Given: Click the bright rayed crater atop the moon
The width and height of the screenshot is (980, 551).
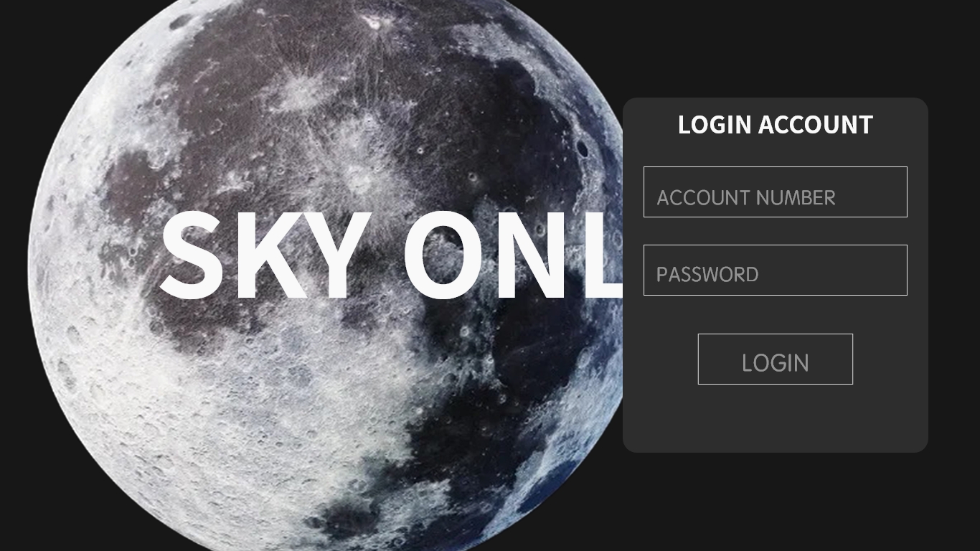Looking at the screenshot, I should [x=374, y=24].
